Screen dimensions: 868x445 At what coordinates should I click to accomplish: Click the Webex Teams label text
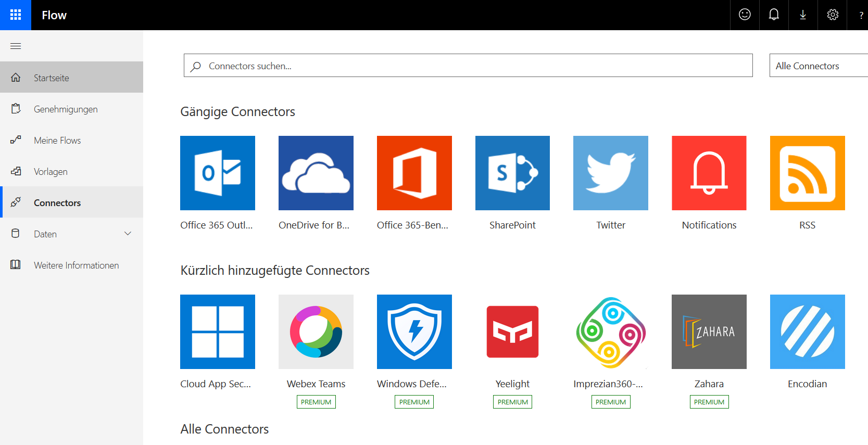(x=316, y=384)
